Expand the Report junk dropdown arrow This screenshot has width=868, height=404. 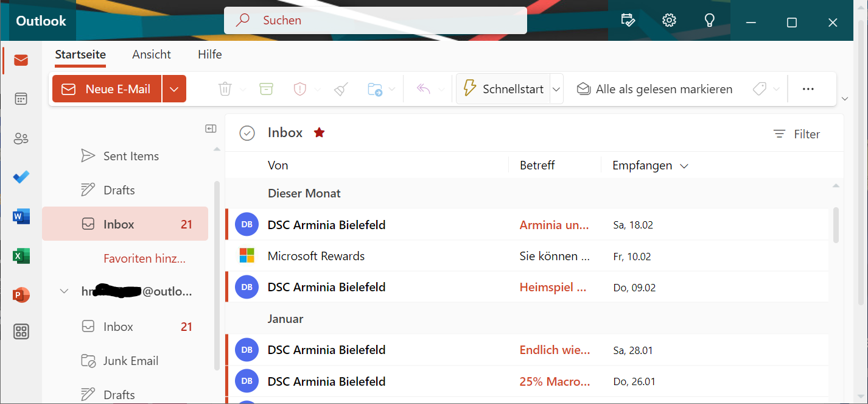coord(317,90)
